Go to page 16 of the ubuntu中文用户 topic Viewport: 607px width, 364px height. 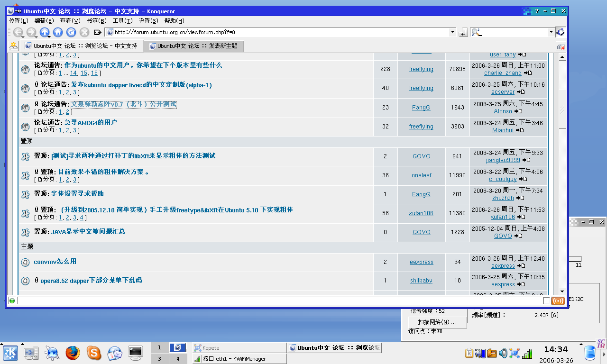[94, 73]
